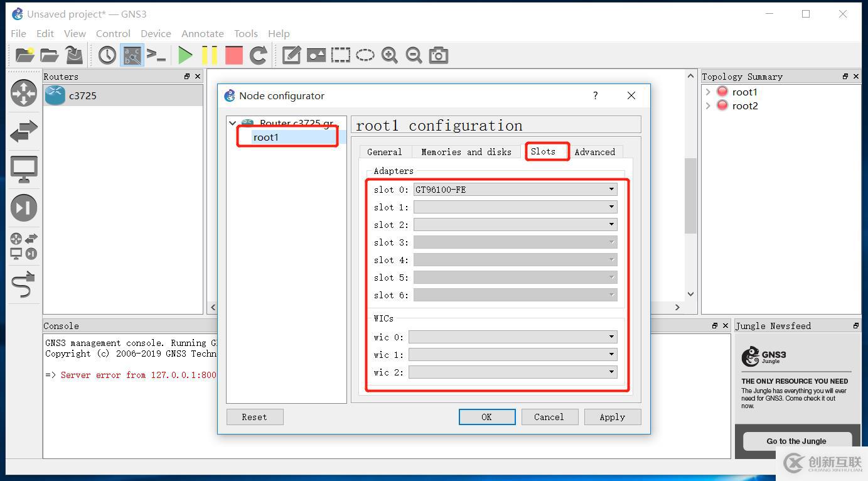The image size is (868, 481).
Task: Click the New blank project toolbar icon
Action: tap(24, 55)
